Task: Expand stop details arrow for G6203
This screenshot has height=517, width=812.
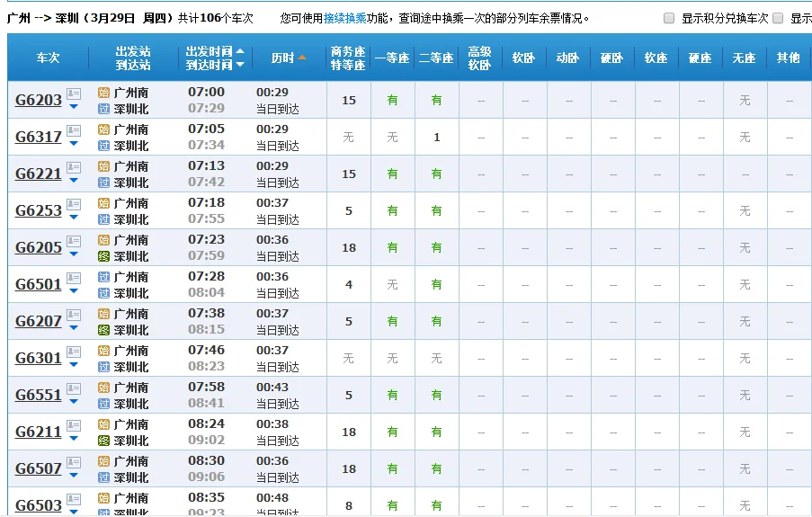Action: tap(74, 107)
